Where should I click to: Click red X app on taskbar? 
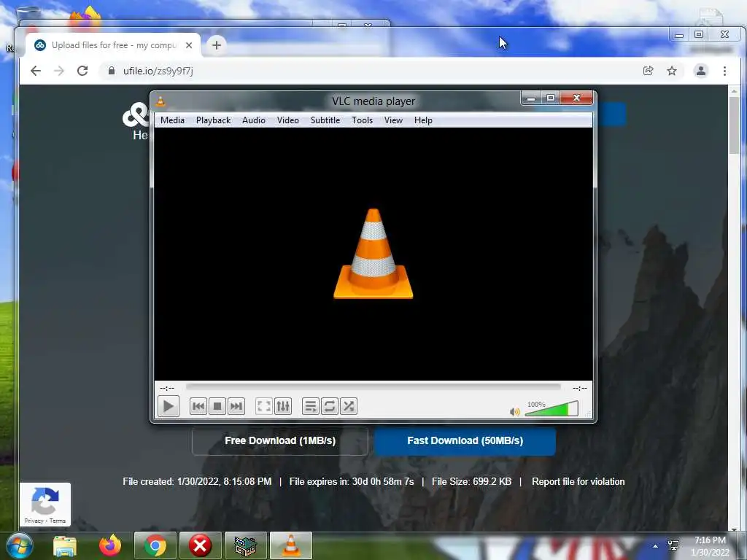[200, 545]
